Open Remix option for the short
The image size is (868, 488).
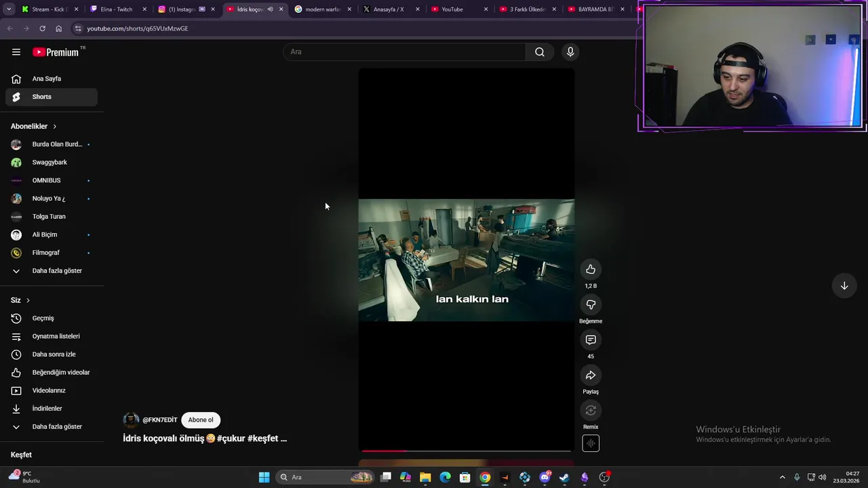pyautogui.click(x=591, y=410)
